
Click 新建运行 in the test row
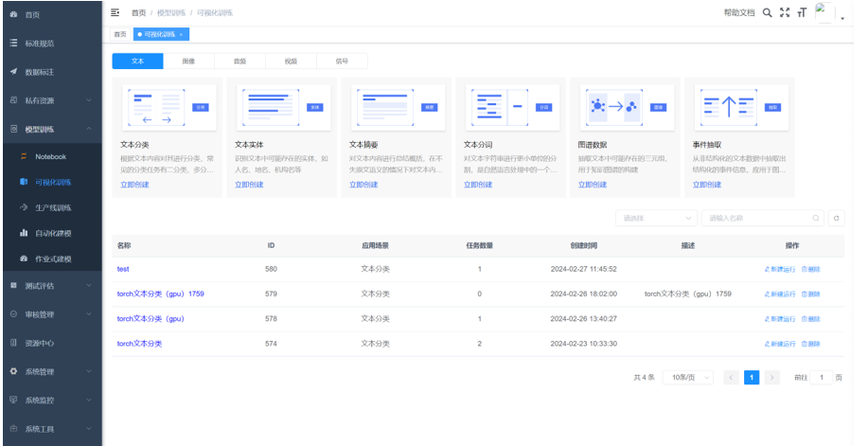click(780, 269)
